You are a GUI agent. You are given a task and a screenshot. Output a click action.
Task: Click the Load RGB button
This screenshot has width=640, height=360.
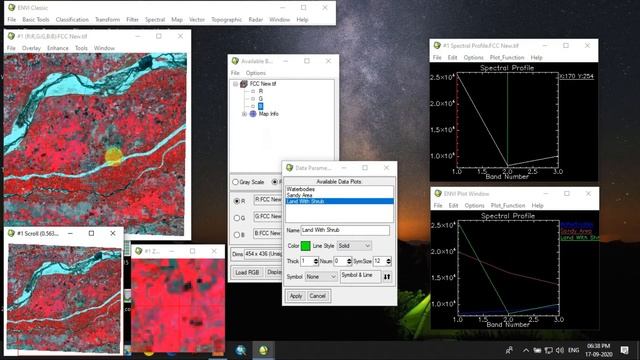tap(247, 272)
